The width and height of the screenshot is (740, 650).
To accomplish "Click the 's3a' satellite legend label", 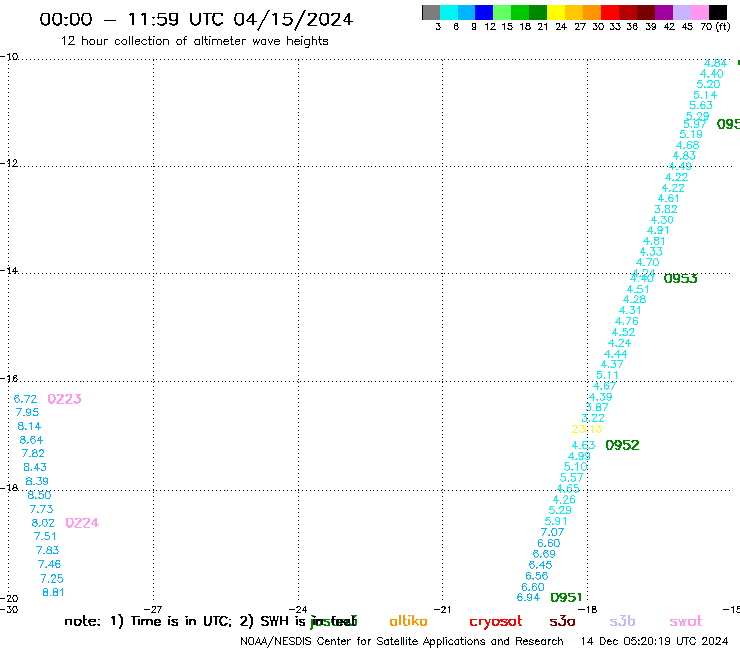I will tap(562, 621).
